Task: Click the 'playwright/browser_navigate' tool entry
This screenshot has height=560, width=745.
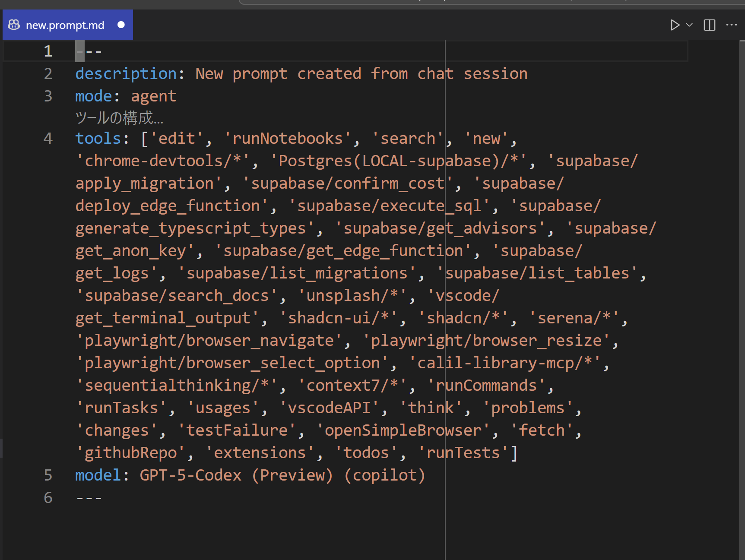Action: click(x=209, y=341)
